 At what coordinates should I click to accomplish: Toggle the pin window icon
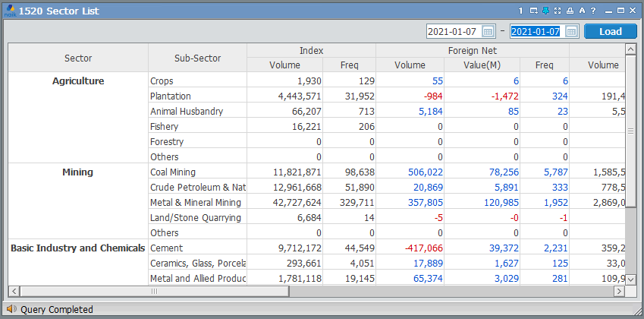point(545,11)
